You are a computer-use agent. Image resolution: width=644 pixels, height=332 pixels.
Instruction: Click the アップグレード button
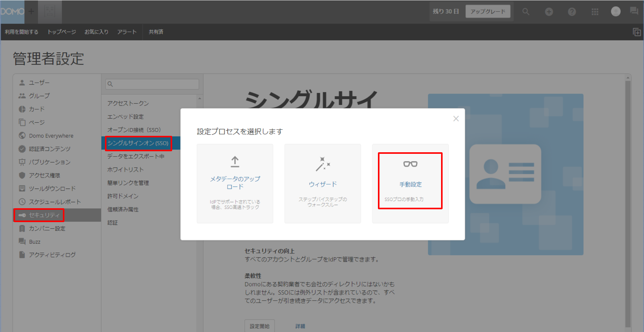[x=488, y=12]
